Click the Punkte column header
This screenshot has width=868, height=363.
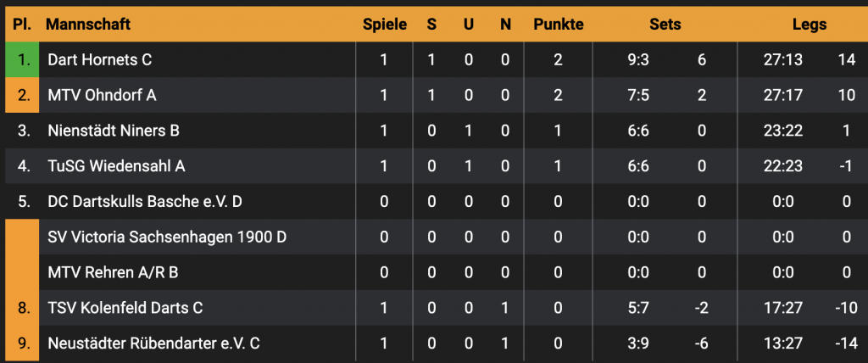(x=558, y=25)
